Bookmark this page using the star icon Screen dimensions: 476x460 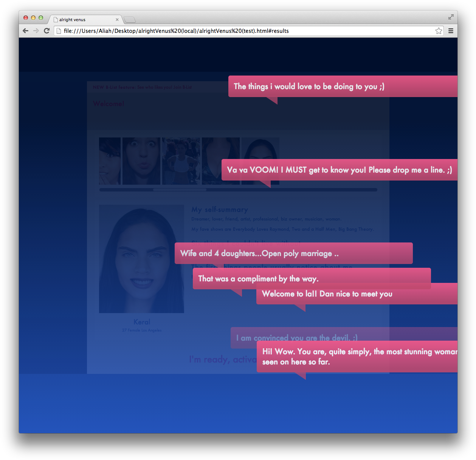point(439,31)
